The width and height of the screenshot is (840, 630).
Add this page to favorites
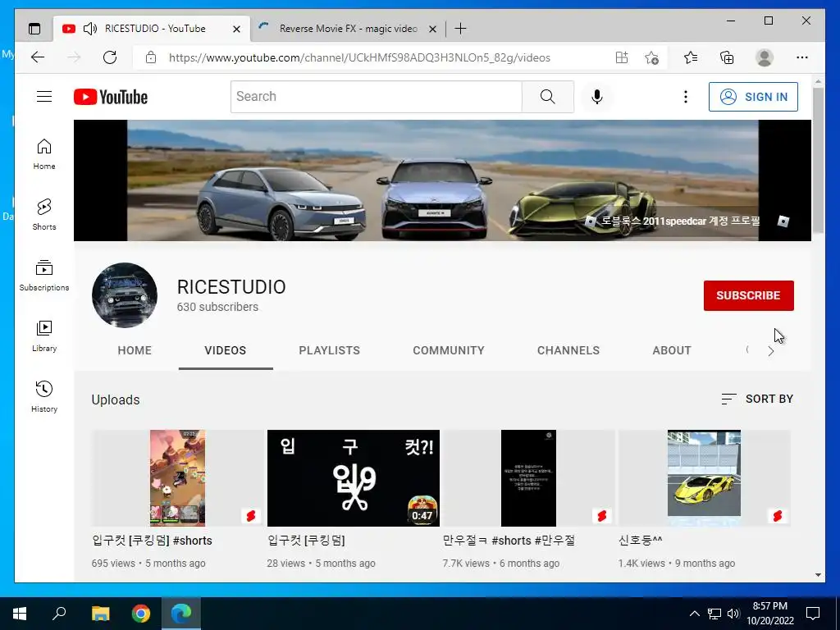(x=651, y=57)
